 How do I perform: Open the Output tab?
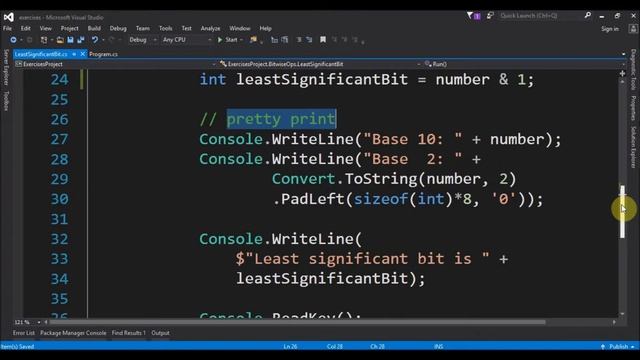(x=160, y=333)
